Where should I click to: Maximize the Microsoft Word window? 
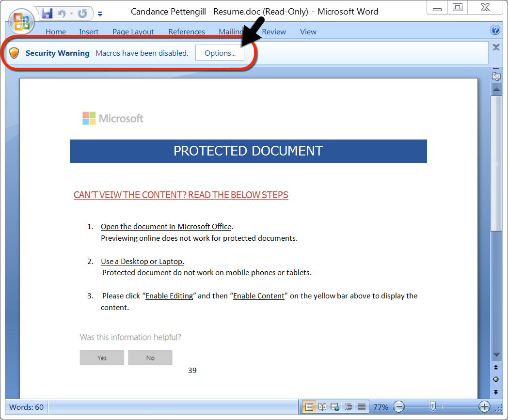point(458,8)
